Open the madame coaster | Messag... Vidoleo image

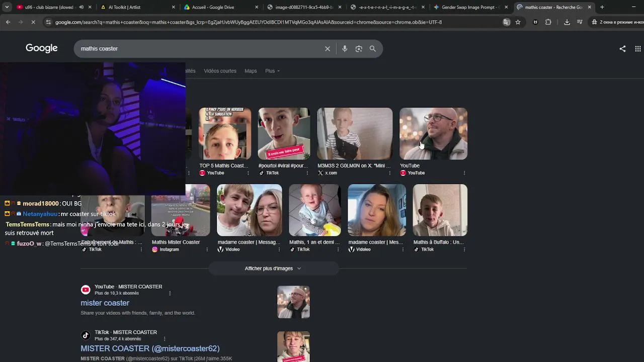click(249, 210)
